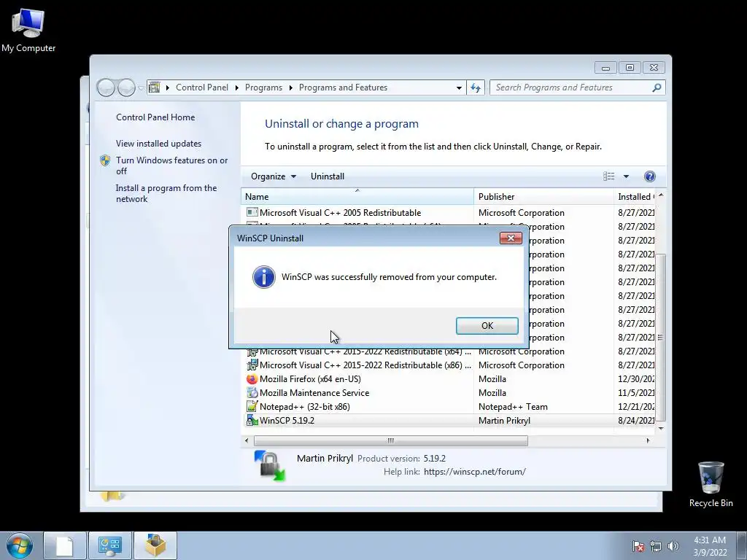Image resolution: width=747 pixels, height=560 pixels.
Task: Refresh the Programs and Features list
Action: click(x=476, y=87)
